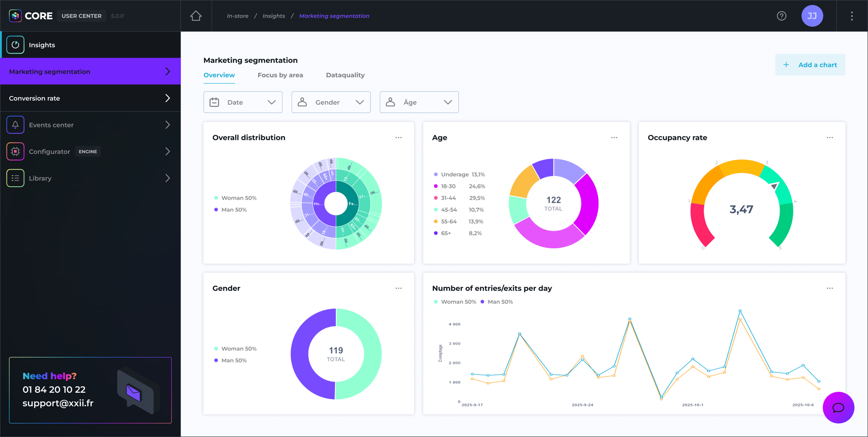Open Occupancy rate chart options menu
Screen dimensions: 868x437
coord(829,138)
